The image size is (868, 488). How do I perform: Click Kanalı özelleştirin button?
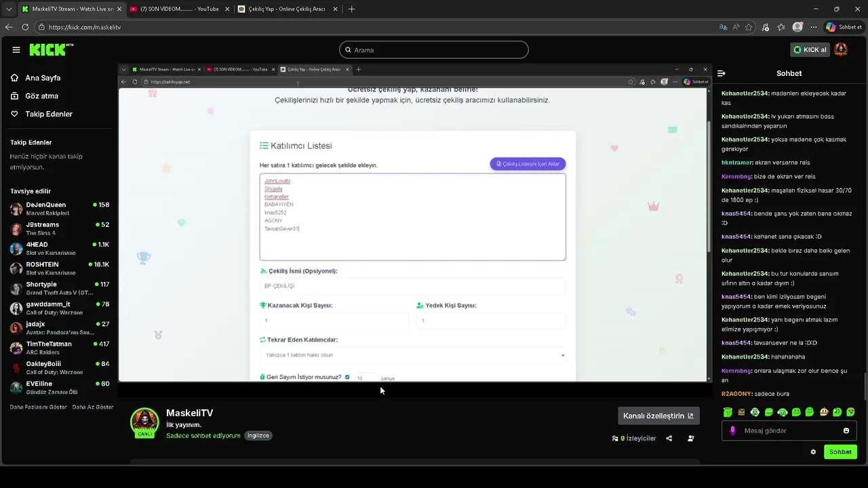point(658,415)
